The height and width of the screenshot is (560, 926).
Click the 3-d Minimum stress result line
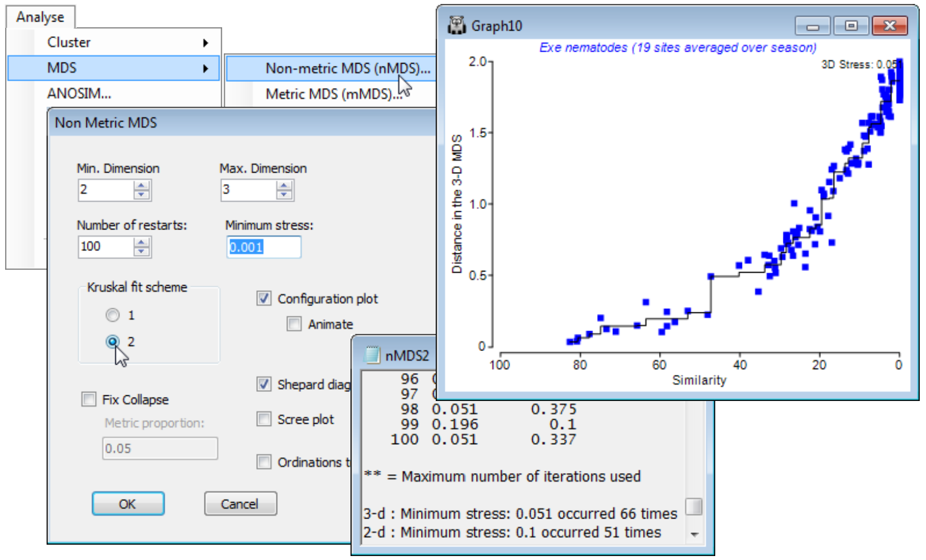(x=520, y=513)
